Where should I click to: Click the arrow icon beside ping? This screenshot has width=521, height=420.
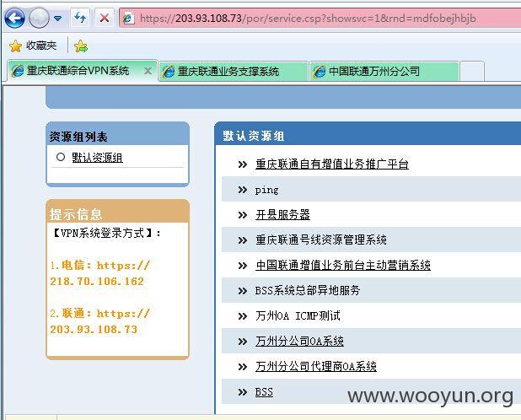(x=243, y=190)
